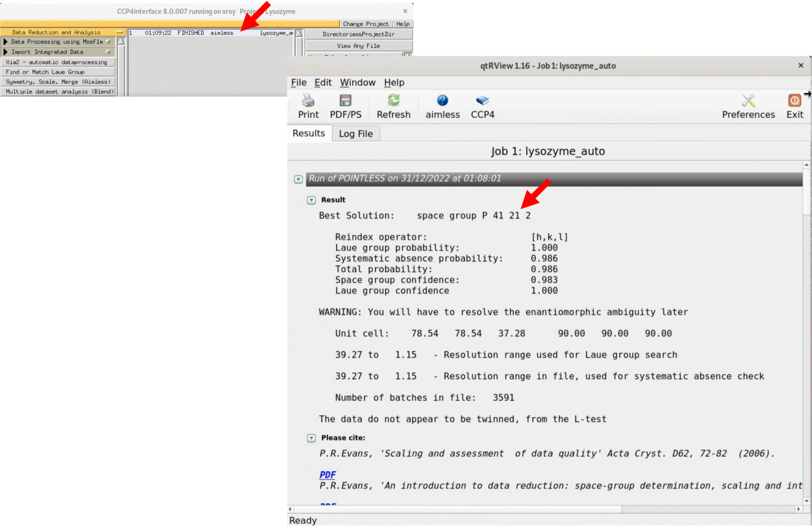
Task: Click the Change Project button
Action: [x=365, y=24]
